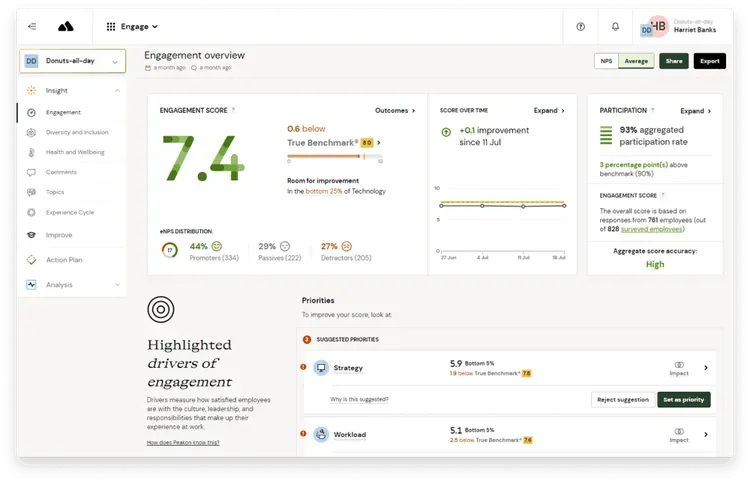Click Harriet Banks profile avatar
The width and height of the screenshot is (750, 482).
tap(656, 26)
